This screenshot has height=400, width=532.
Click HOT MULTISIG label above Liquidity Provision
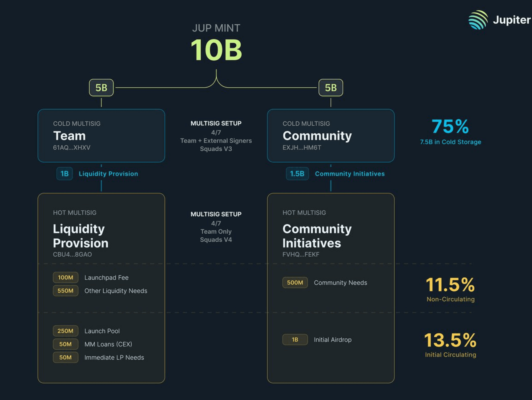(75, 213)
